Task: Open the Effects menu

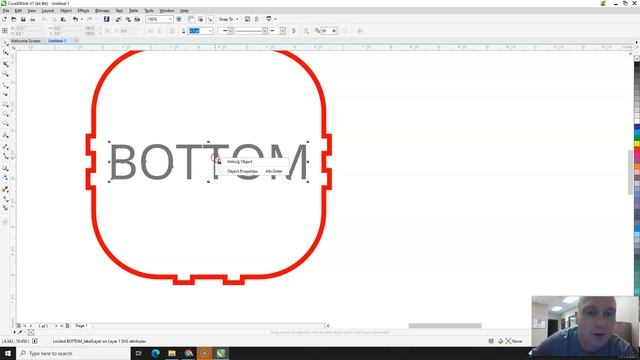Action: pos(83,11)
